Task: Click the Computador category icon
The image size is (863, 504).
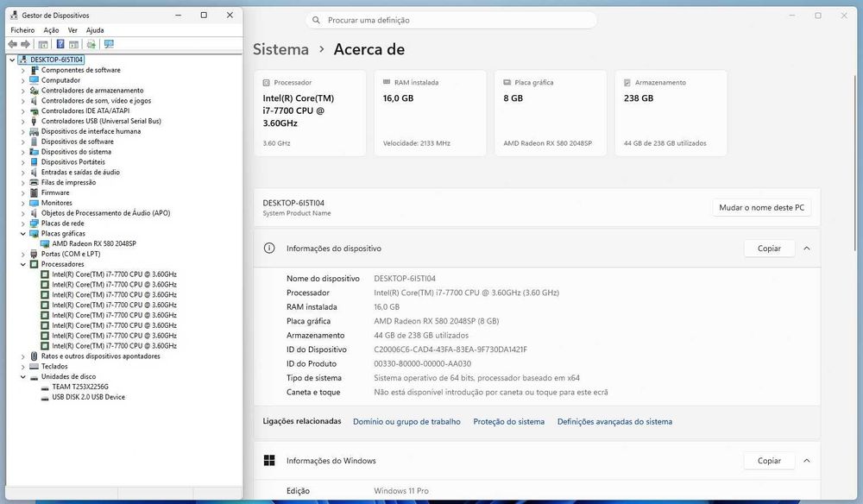Action: coord(35,80)
